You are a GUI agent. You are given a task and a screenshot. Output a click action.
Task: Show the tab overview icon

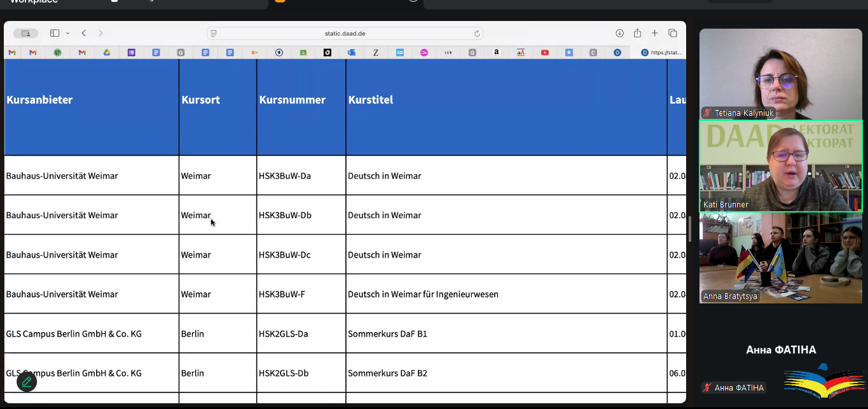pyautogui.click(x=672, y=33)
